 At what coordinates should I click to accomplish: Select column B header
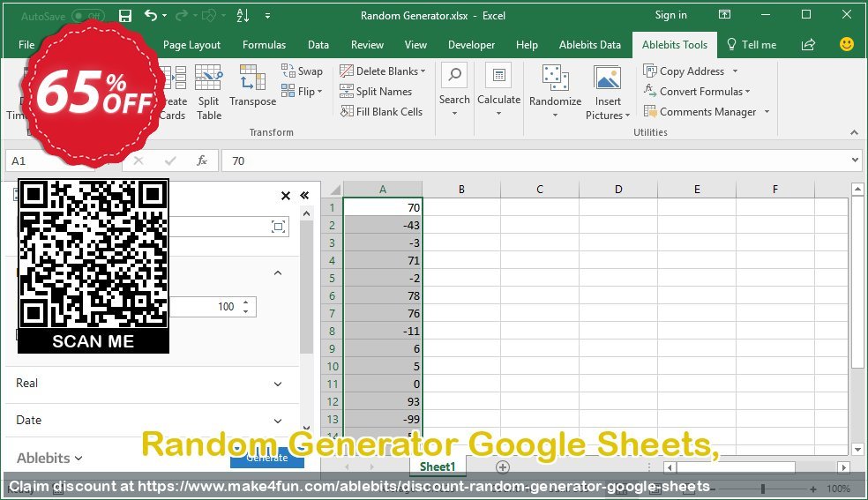[461, 190]
